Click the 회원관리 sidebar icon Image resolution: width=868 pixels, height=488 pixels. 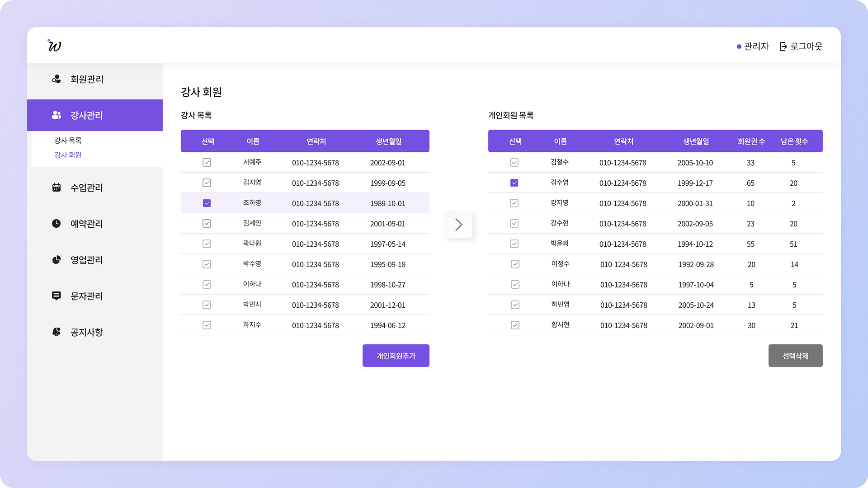[56, 79]
